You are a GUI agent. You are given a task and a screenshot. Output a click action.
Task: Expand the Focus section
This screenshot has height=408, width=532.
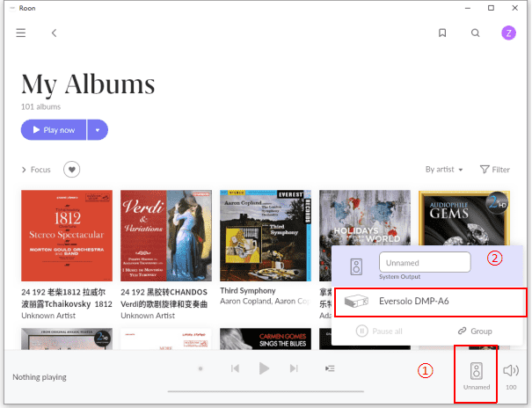[x=36, y=170]
